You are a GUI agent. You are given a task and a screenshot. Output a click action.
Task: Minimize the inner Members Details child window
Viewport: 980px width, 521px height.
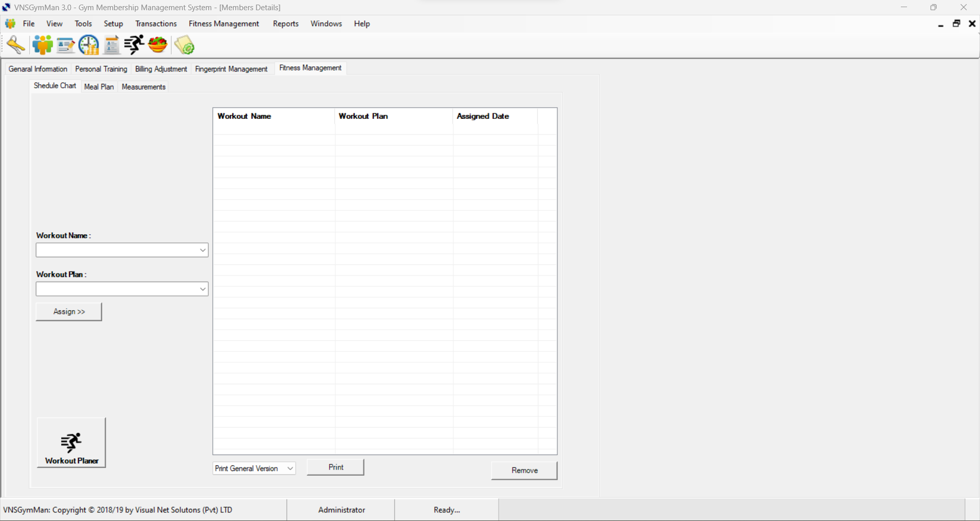click(x=941, y=24)
